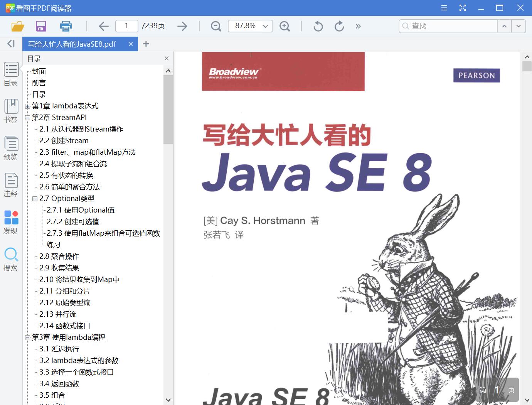Go to the previous page arrow
This screenshot has width=532, height=405.
103,26
